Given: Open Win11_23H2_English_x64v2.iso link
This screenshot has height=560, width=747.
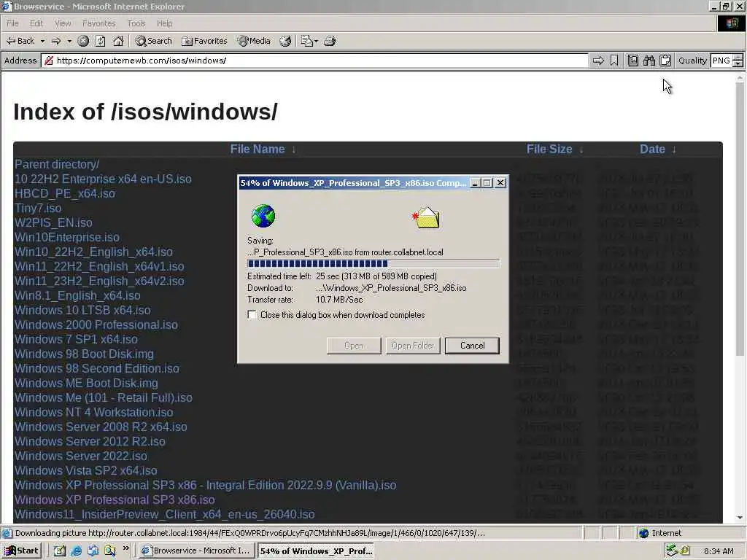Looking at the screenshot, I should [x=99, y=281].
